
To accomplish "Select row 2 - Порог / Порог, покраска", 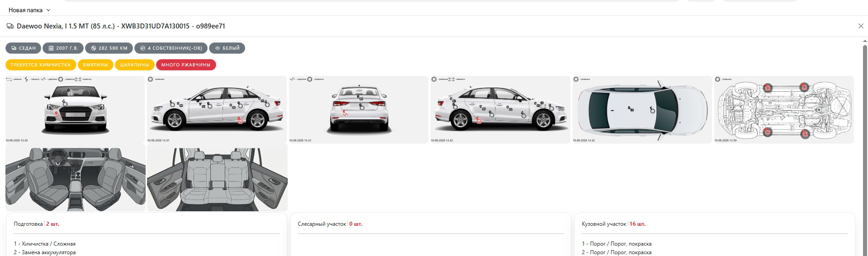I will pos(617,252).
